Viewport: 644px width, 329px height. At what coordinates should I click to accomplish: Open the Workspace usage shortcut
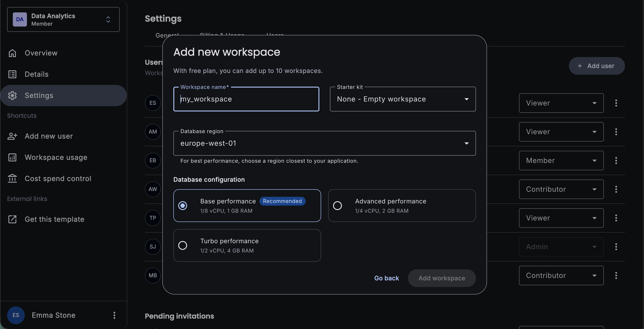coord(56,157)
